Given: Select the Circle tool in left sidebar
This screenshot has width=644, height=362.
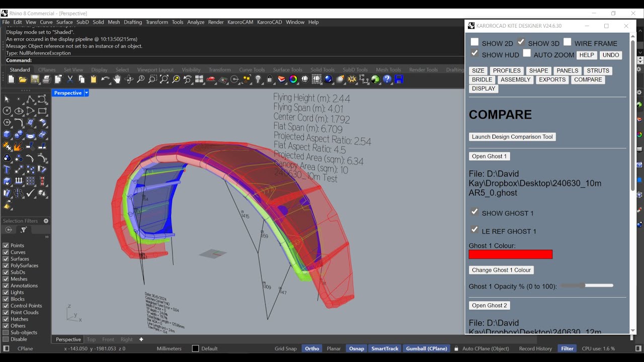Looking at the screenshot, I should [x=7, y=111].
